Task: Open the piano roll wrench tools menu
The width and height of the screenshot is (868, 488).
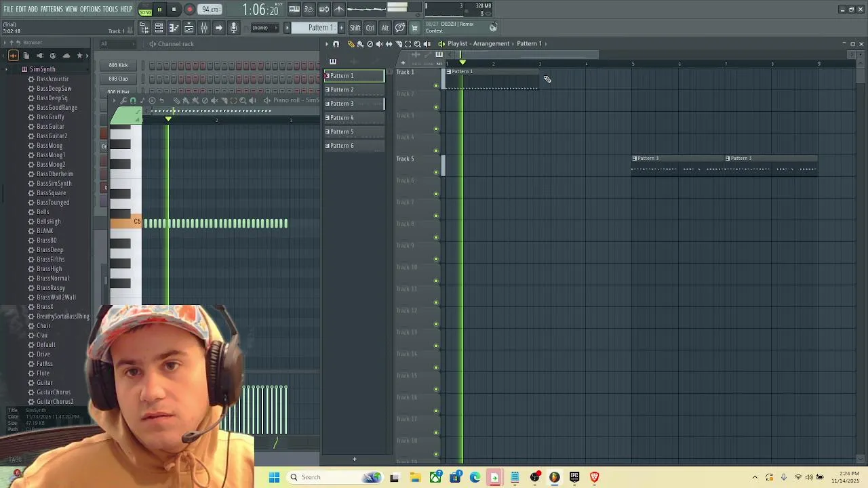Action: tap(123, 100)
